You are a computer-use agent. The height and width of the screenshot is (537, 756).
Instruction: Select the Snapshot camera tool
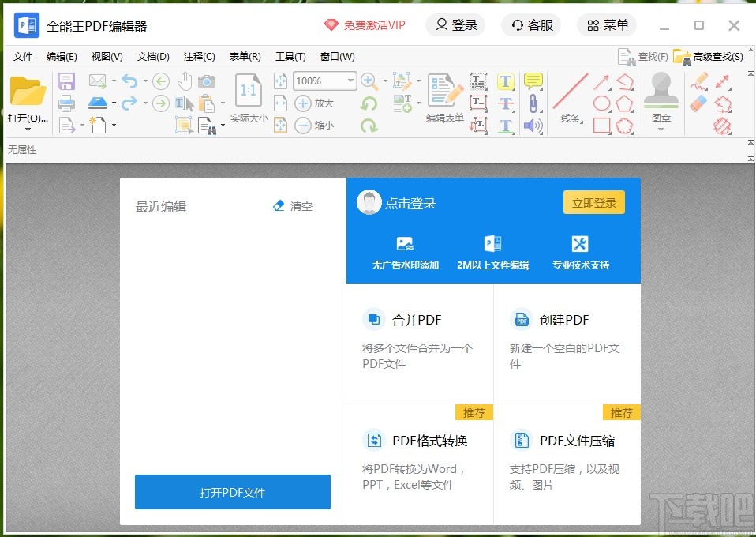(207, 81)
